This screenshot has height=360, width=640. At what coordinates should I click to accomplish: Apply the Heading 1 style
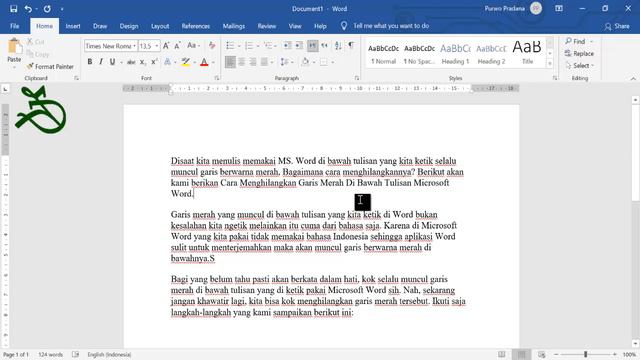[x=456, y=53]
